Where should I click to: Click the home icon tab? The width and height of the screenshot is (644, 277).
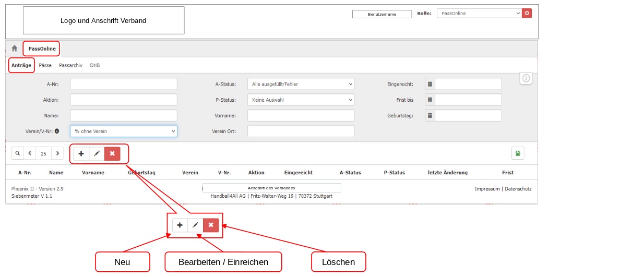[15, 49]
